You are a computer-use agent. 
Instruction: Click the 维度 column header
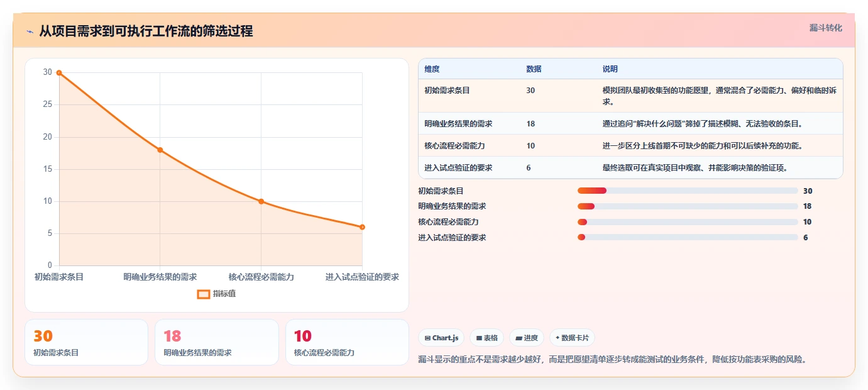(x=432, y=69)
